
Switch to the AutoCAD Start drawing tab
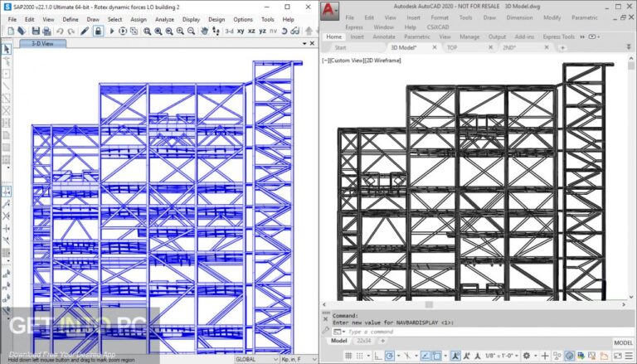coord(340,47)
